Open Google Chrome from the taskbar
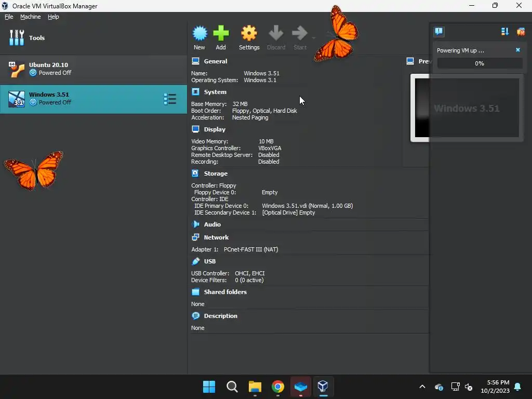The height and width of the screenshot is (399, 532). (x=278, y=387)
